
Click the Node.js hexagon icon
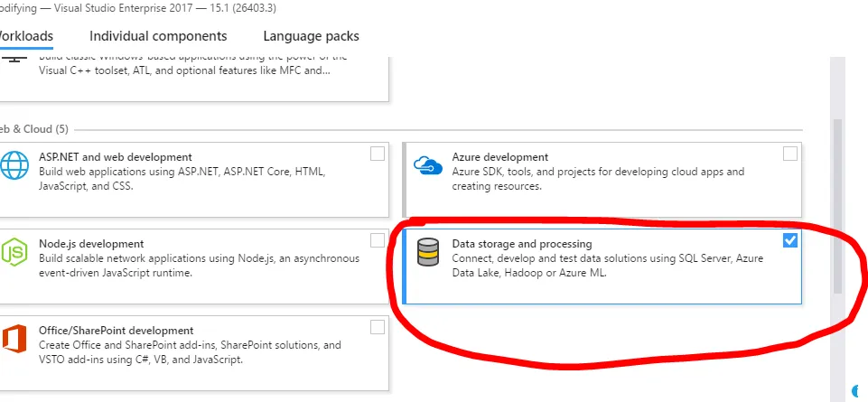[15, 254]
